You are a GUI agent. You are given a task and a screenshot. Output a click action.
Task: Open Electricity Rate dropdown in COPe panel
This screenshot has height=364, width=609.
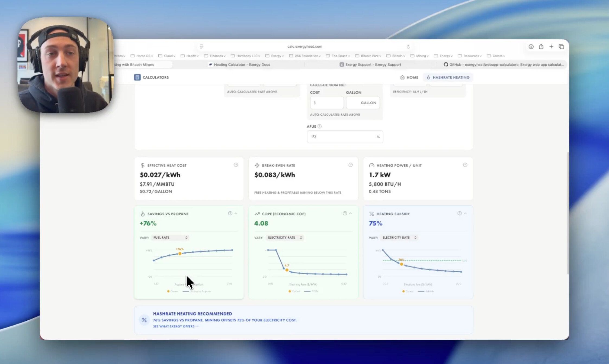click(285, 238)
